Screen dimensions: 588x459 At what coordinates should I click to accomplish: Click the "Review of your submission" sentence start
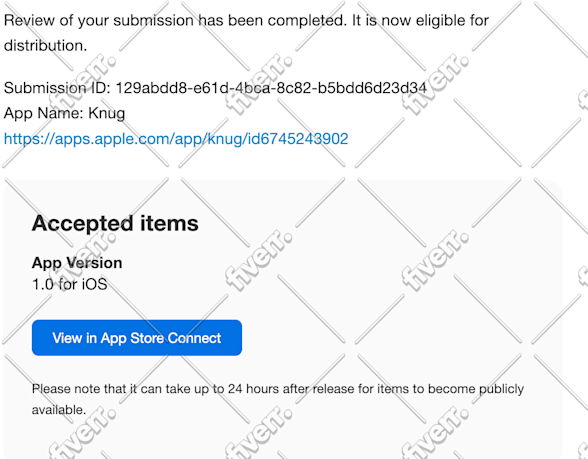(x=98, y=20)
